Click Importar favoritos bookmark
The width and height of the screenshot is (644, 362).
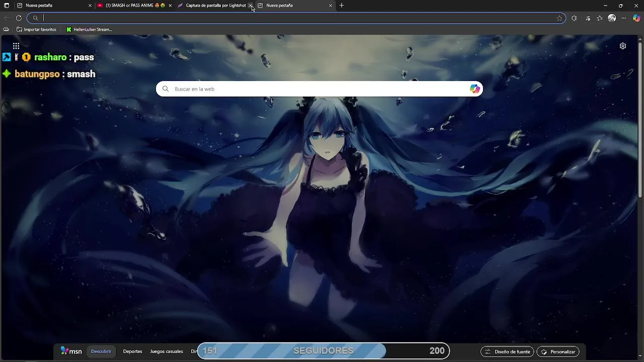(37, 30)
